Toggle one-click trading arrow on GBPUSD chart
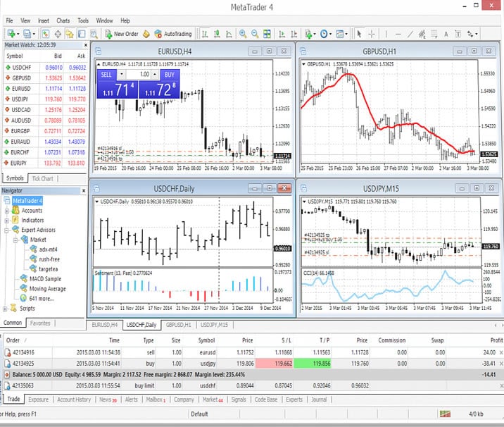504x427 pixels. [303, 64]
